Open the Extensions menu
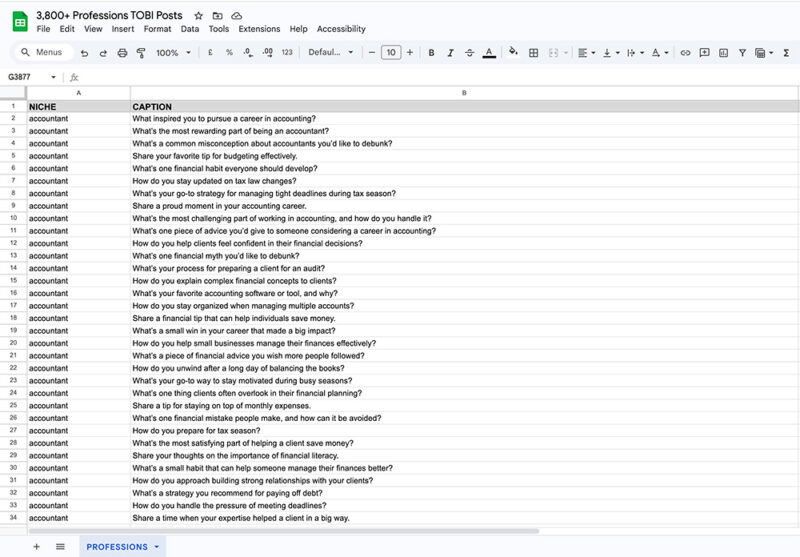The image size is (800, 557). coord(259,29)
